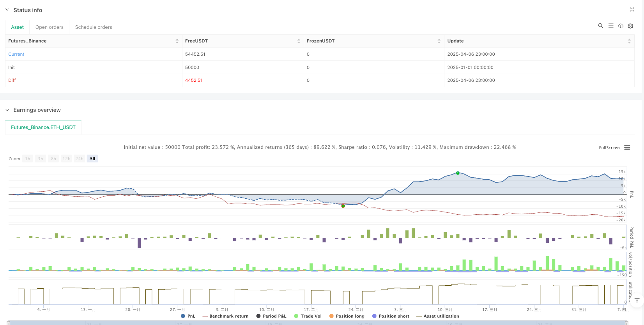Open the row density list icon
The width and height of the screenshot is (644, 325).
click(610, 26)
